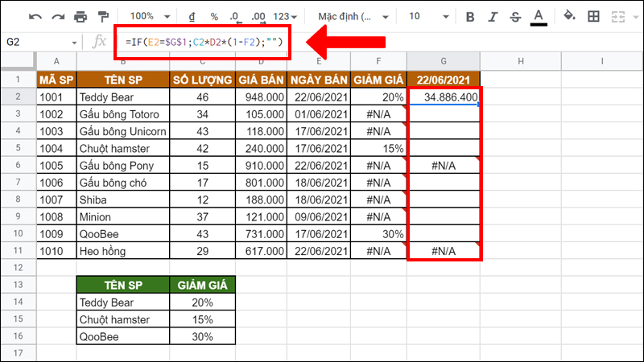Select column G header

point(444,61)
